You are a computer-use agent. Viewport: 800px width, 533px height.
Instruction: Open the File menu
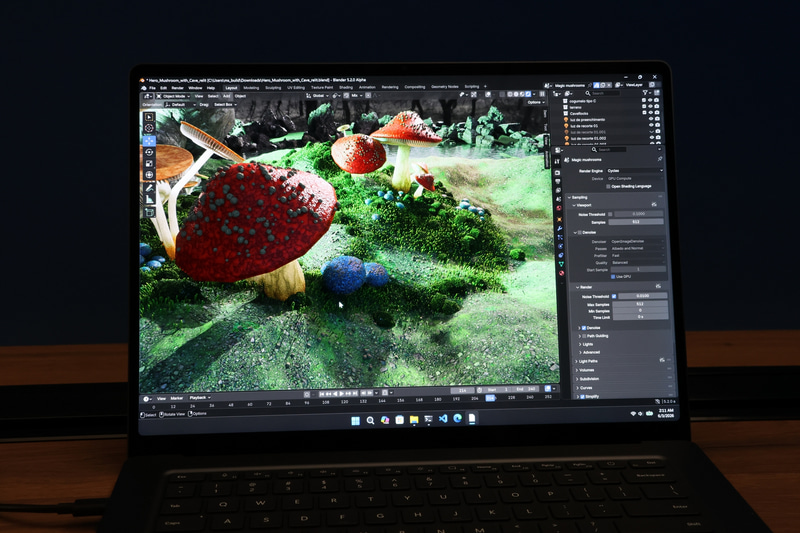tap(153, 88)
